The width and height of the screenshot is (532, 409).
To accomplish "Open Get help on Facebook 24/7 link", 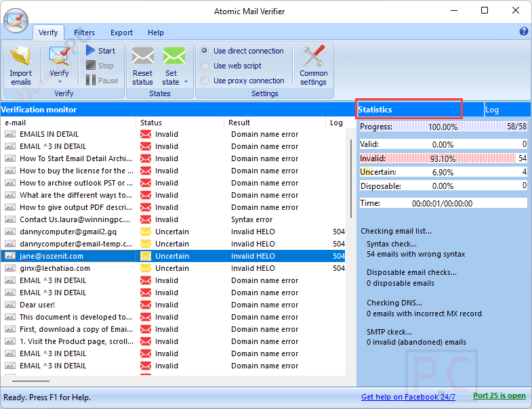I will 408,397.
